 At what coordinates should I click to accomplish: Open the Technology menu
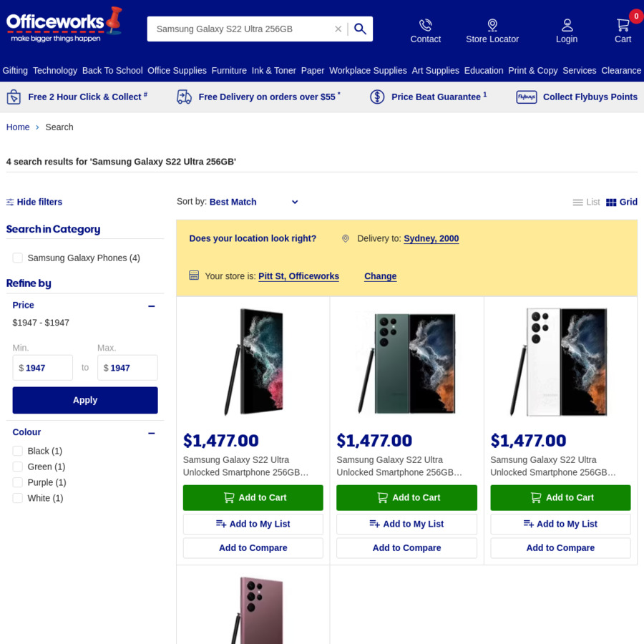(x=55, y=71)
